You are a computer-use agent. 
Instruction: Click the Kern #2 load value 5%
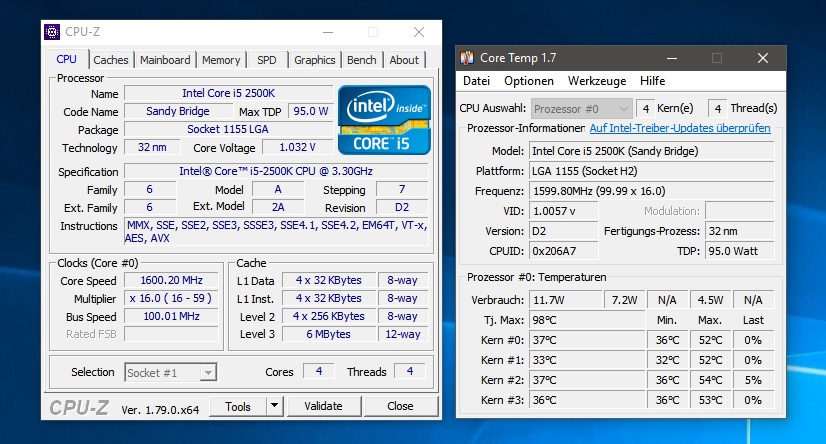753,380
